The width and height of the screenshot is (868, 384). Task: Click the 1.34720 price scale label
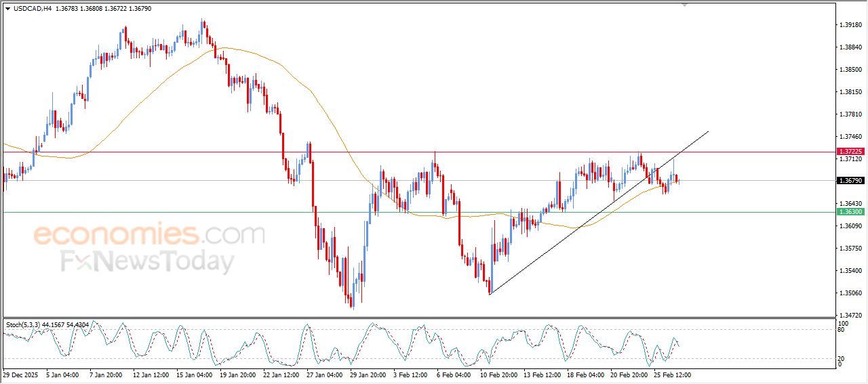(x=850, y=316)
